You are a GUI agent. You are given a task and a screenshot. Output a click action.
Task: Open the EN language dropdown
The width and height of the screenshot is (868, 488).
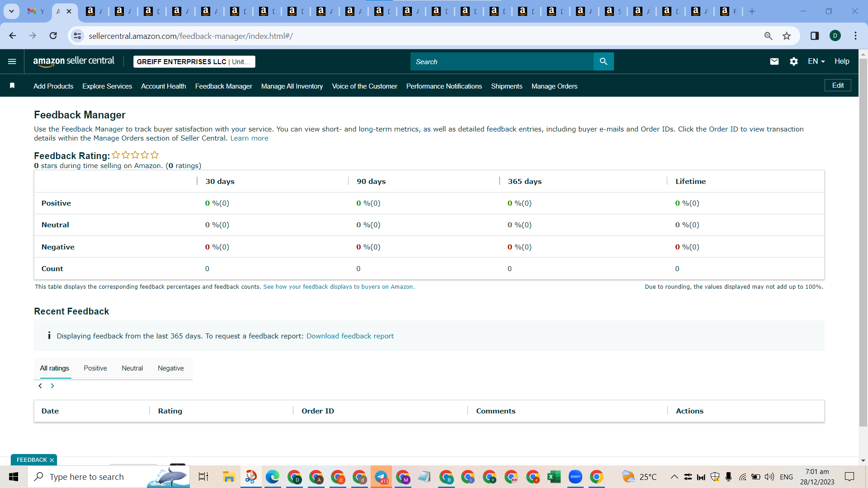point(816,61)
